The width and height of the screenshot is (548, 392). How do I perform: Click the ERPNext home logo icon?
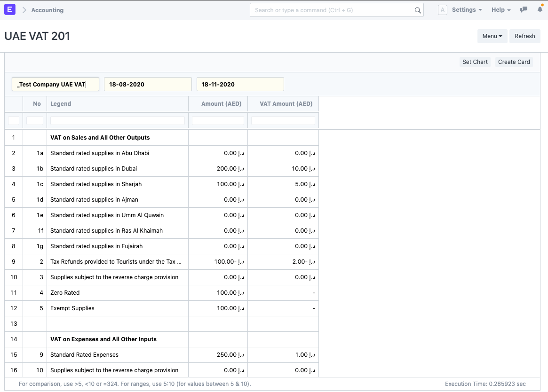tap(10, 10)
